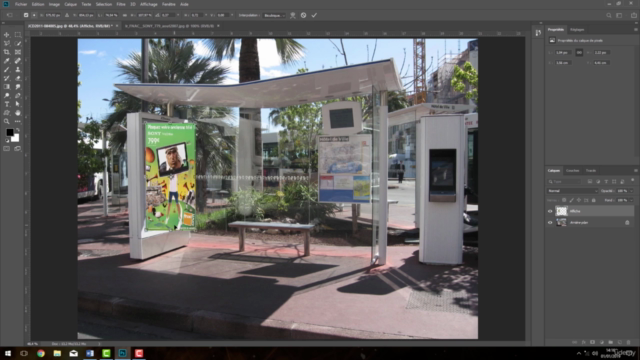Screen dimensions: 640x360
Task: Select the Path Selection tool
Action: pyautogui.click(x=18, y=104)
